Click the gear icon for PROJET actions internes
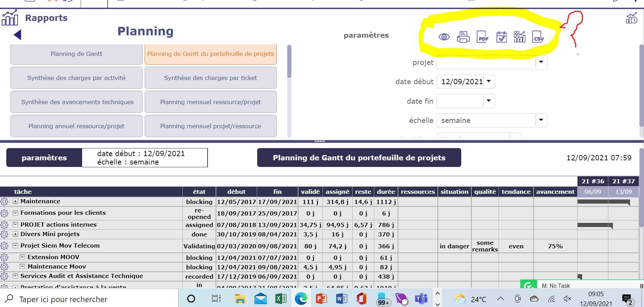644x307 pixels. 4,225
